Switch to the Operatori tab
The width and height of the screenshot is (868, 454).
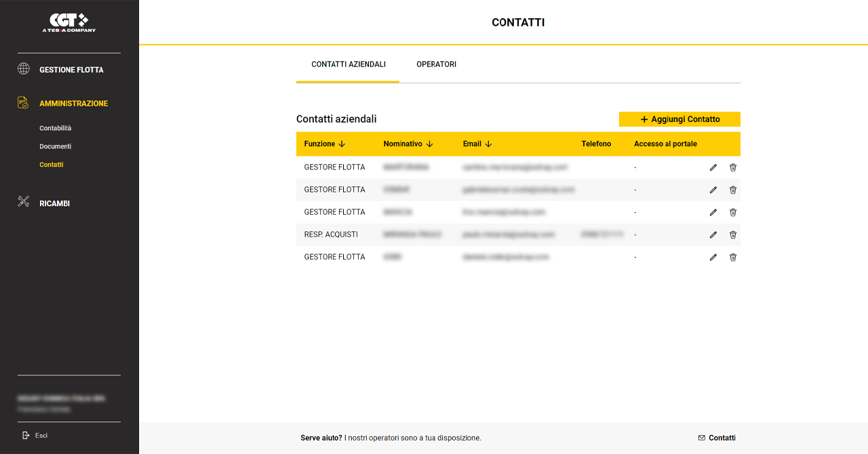pos(436,64)
